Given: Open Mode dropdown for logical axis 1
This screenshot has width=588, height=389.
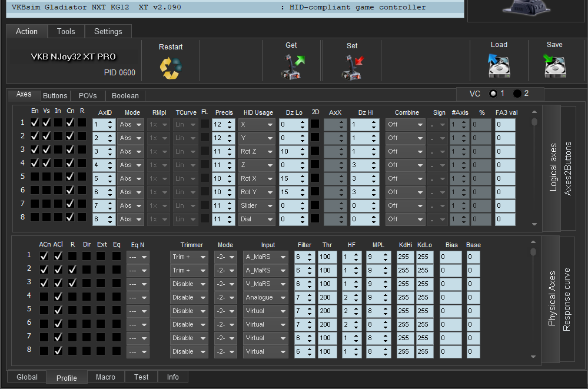Looking at the screenshot, I should click(131, 125).
